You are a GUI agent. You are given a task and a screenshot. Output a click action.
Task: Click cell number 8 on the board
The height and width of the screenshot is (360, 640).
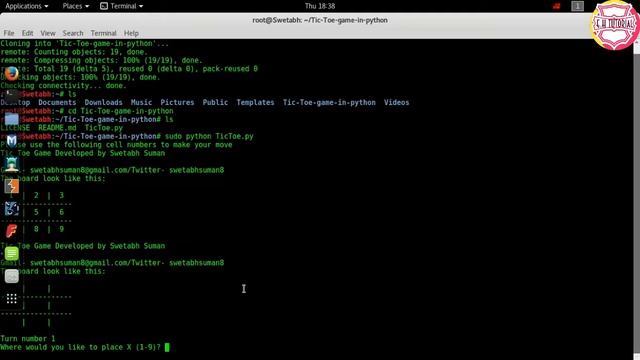pos(36,229)
